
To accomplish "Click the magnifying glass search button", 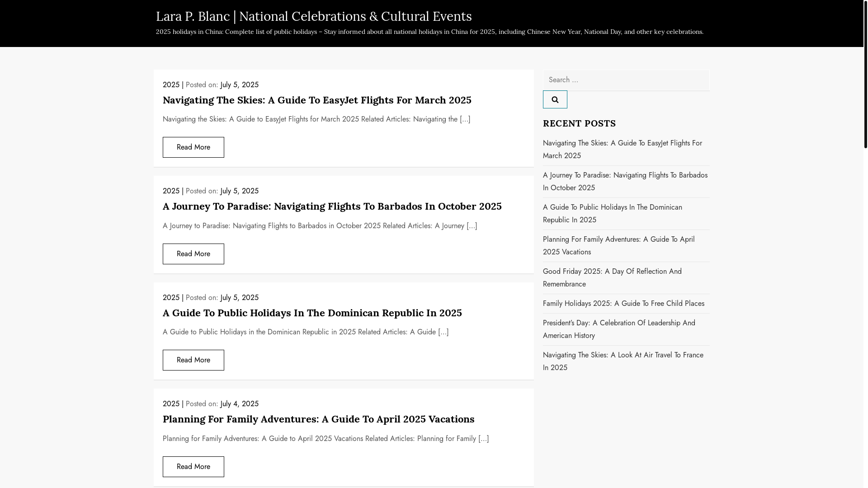I will pos(555,99).
